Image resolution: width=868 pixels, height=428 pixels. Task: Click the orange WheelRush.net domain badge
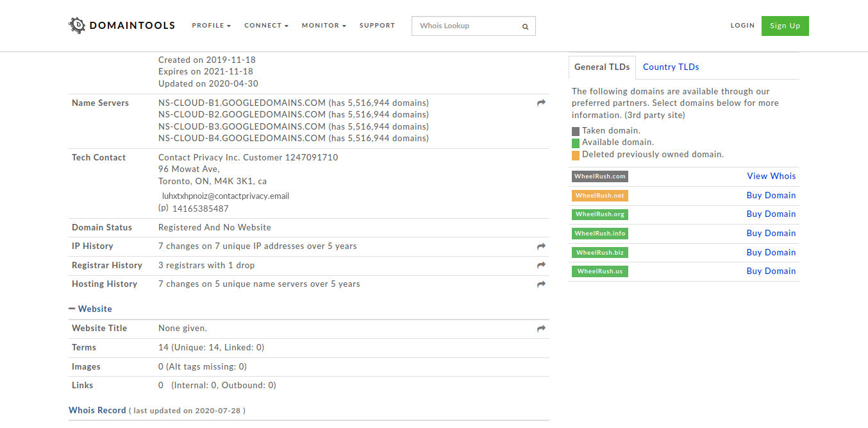[599, 196]
